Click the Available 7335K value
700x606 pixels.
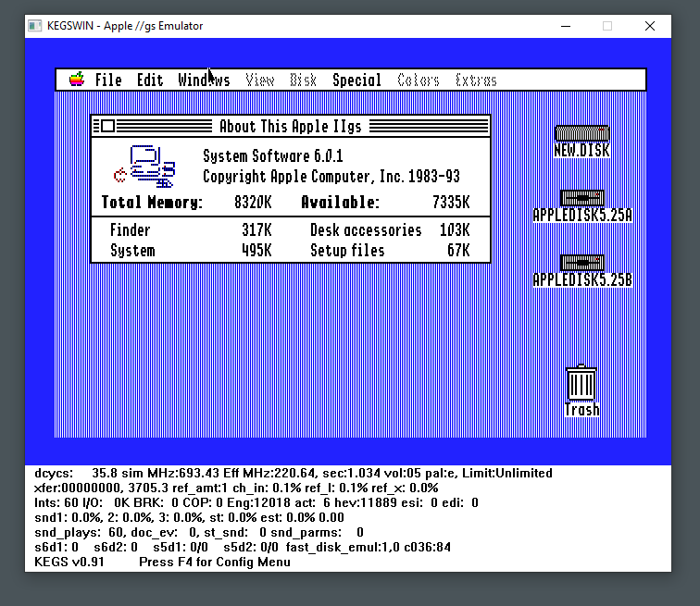(451, 203)
